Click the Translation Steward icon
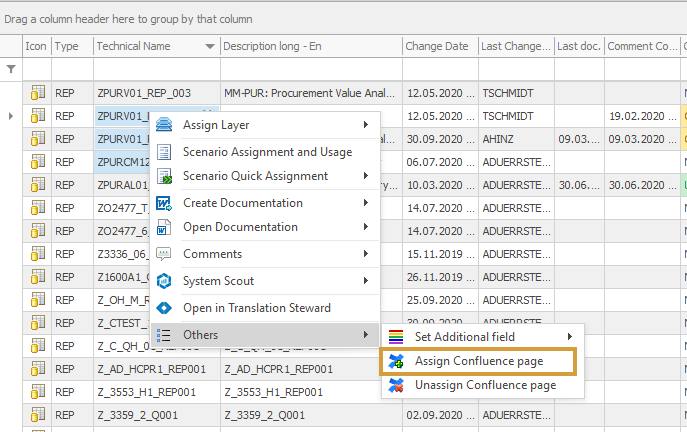 tap(166, 308)
